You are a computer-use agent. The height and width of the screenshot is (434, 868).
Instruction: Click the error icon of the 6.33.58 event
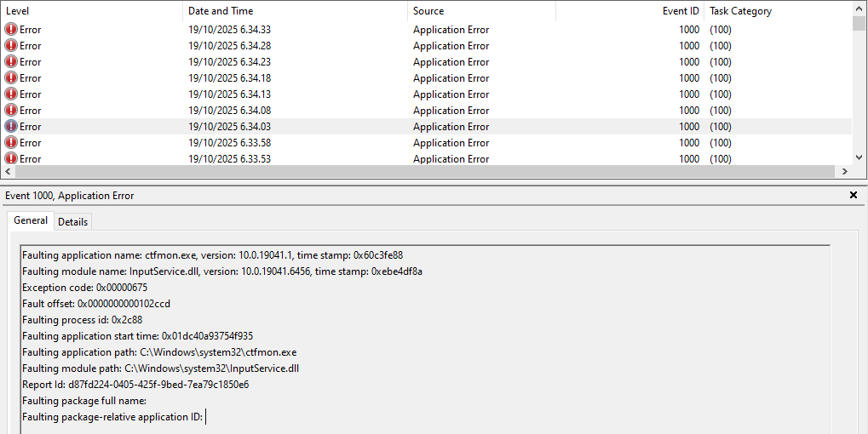pyautogui.click(x=11, y=143)
